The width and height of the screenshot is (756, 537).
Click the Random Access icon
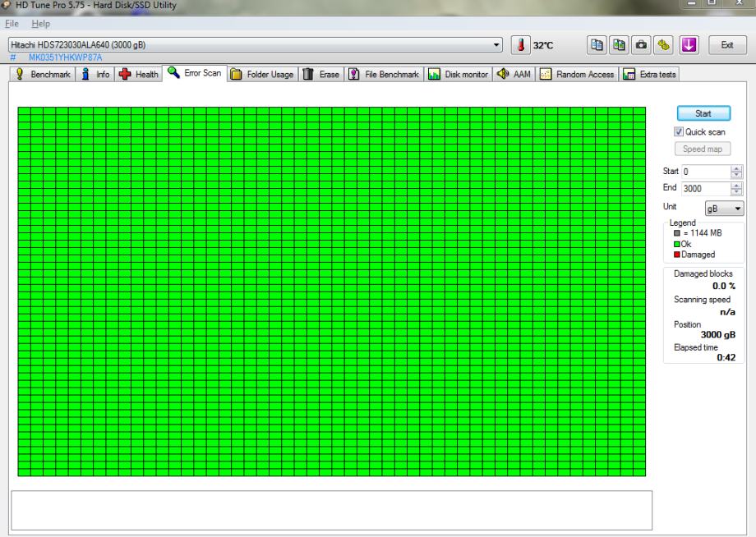click(x=546, y=74)
